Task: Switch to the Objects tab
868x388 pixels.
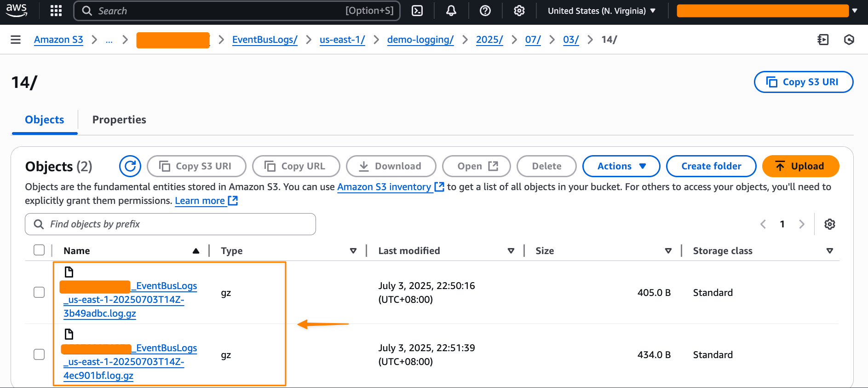Action: click(45, 120)
